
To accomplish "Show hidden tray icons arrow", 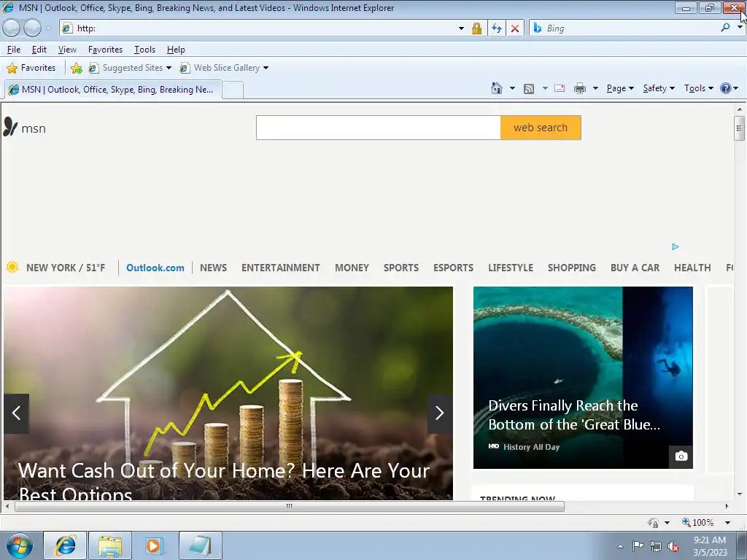I will point(620,546).
